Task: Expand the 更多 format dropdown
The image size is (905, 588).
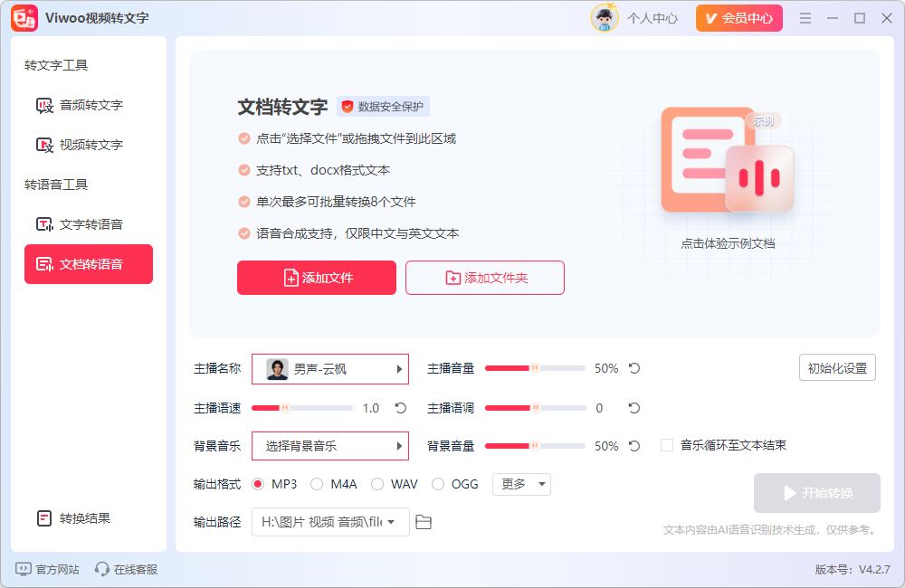Action: pos(522,484)
